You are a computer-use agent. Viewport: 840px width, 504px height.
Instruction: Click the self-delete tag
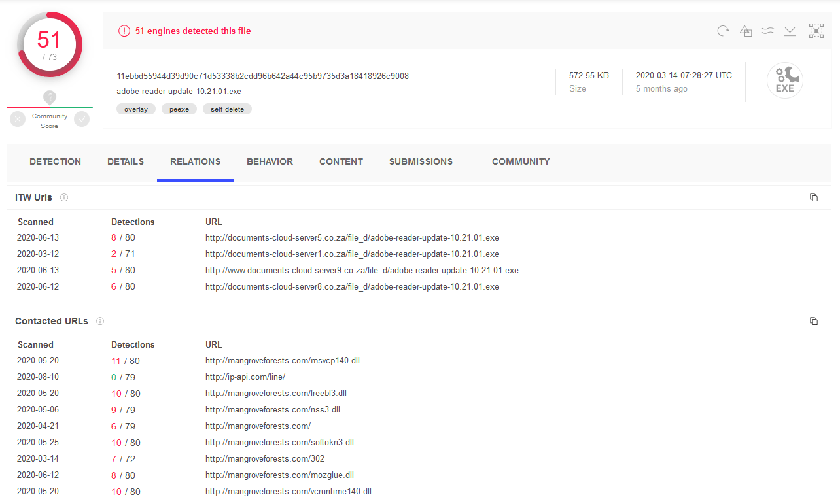coord(227,109)
